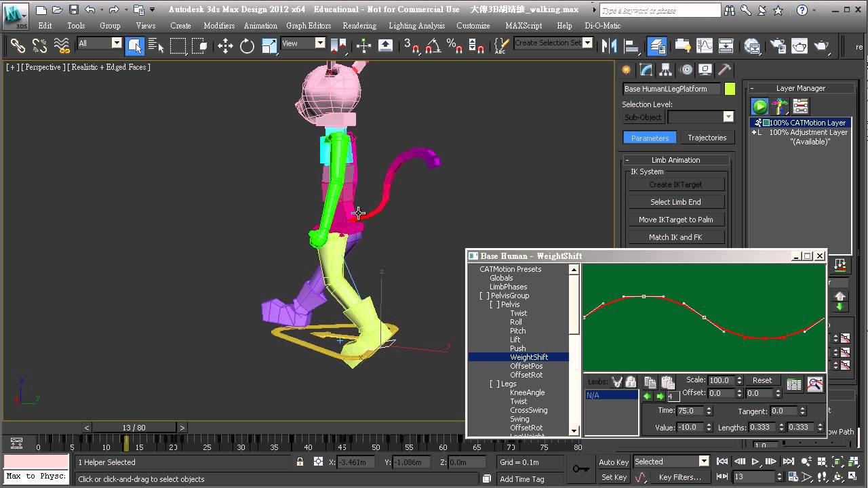The width and height of the screenshot is (868, 488).
Task: Collapse the PelvisGroup tree node
Action: [484, 296]
